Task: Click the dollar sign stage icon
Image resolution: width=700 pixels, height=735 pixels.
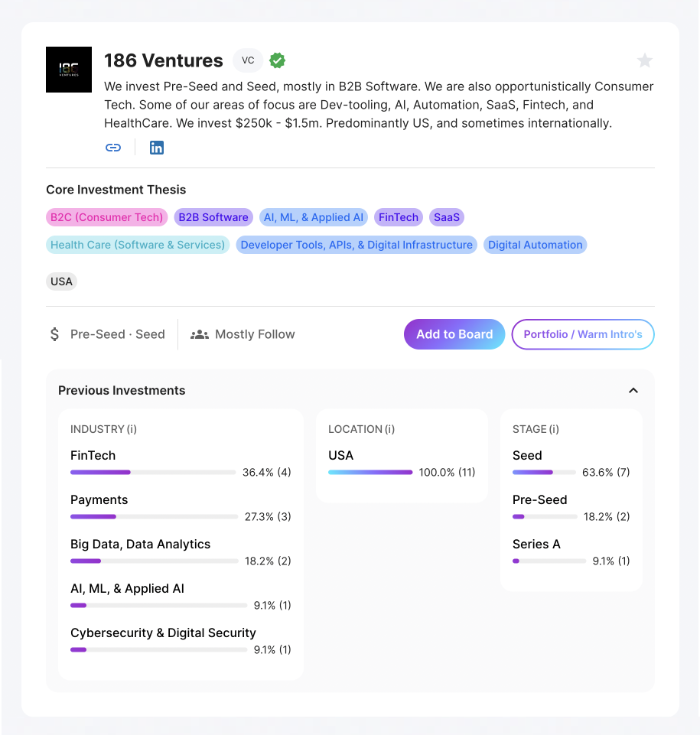Action: click(54, 334)
